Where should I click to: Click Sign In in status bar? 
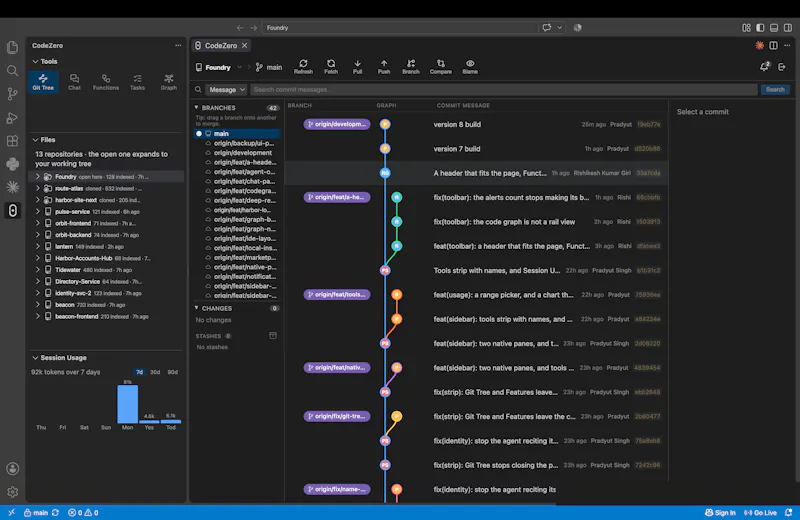pos(720,513)
